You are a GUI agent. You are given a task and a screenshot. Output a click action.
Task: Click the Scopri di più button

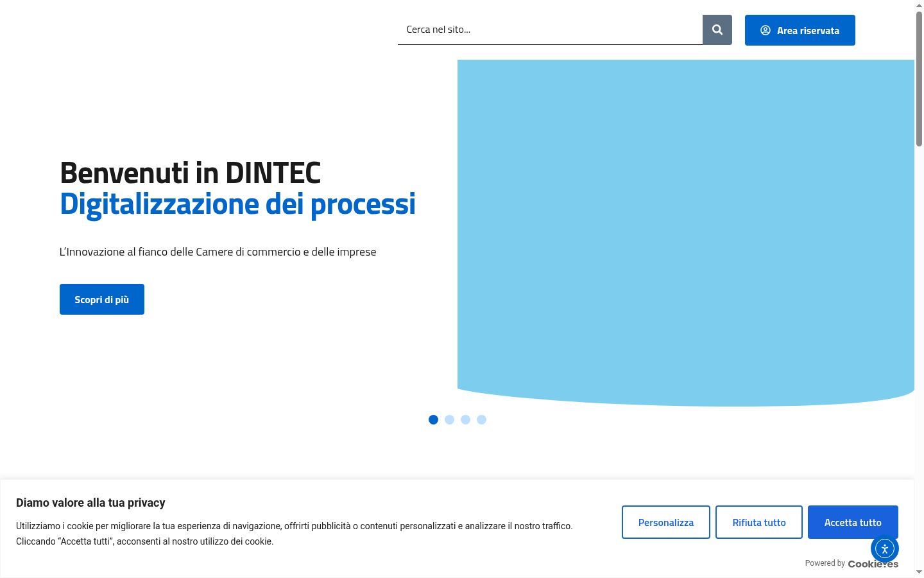pyautogui.click(x=102, y=299)
